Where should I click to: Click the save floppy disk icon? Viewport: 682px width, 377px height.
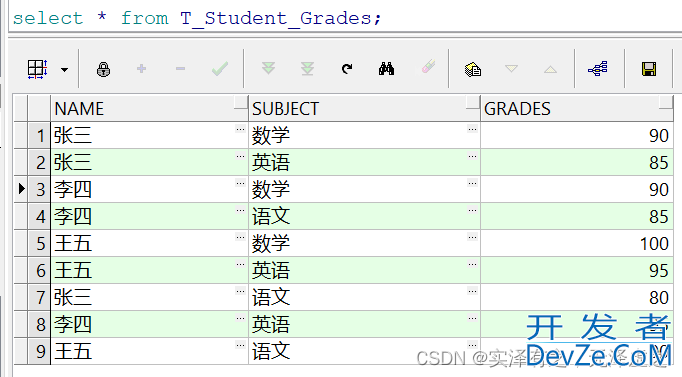649,69
